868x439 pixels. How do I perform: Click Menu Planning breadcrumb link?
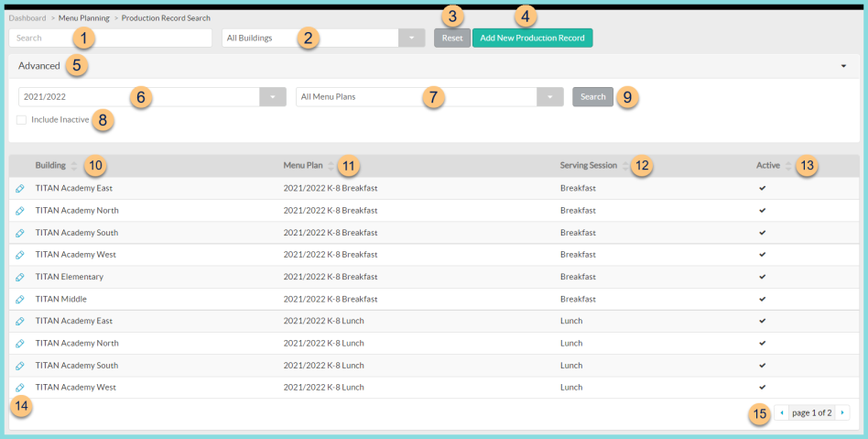tap(84, 18)
